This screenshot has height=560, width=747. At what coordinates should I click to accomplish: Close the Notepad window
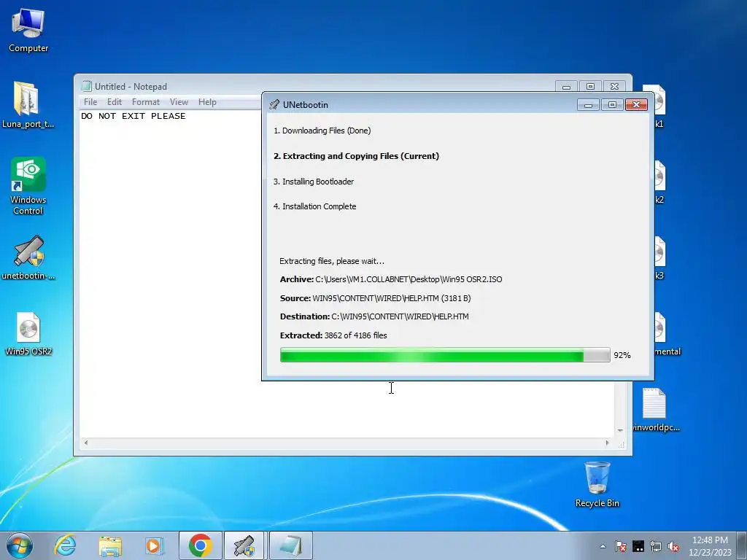614,87
